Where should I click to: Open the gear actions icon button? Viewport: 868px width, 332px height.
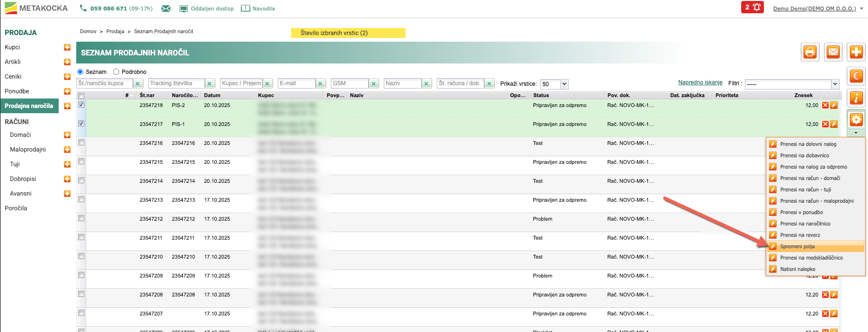(856, 120)
